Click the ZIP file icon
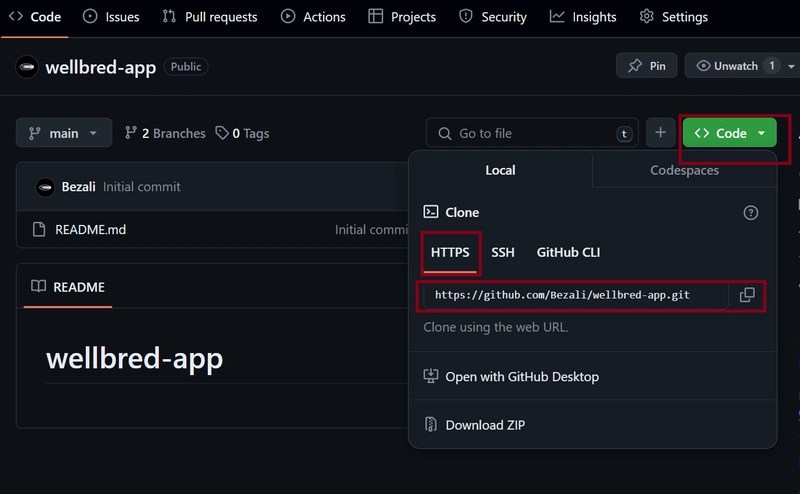Screen dimensions: 800x494 [x=431, y=424]
